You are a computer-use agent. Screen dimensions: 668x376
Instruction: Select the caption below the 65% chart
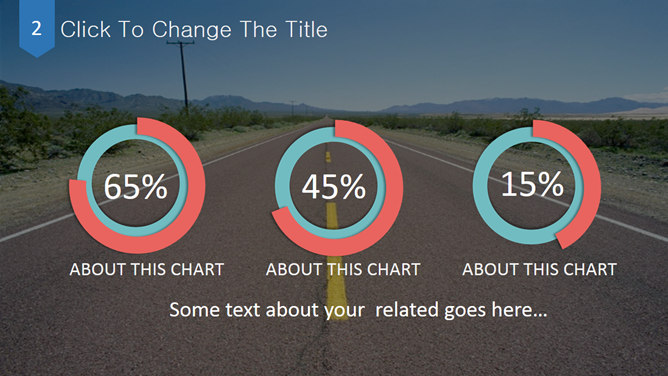[147, 270]
